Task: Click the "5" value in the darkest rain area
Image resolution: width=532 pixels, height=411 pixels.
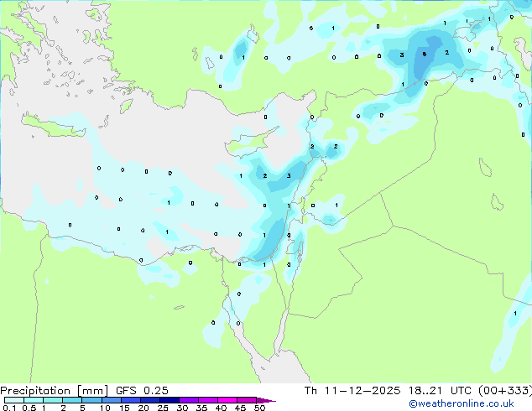Action: pyautogui.click(x=424, y=55)
